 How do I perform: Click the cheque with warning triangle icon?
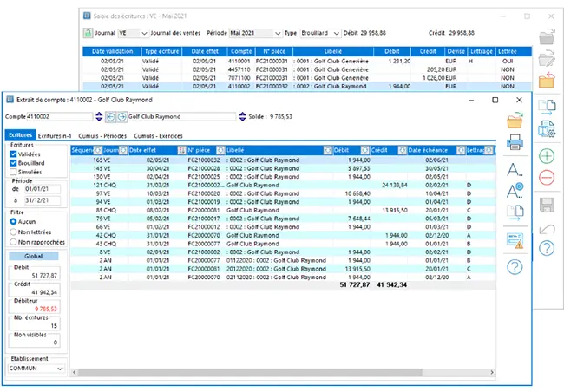[515, 240]
